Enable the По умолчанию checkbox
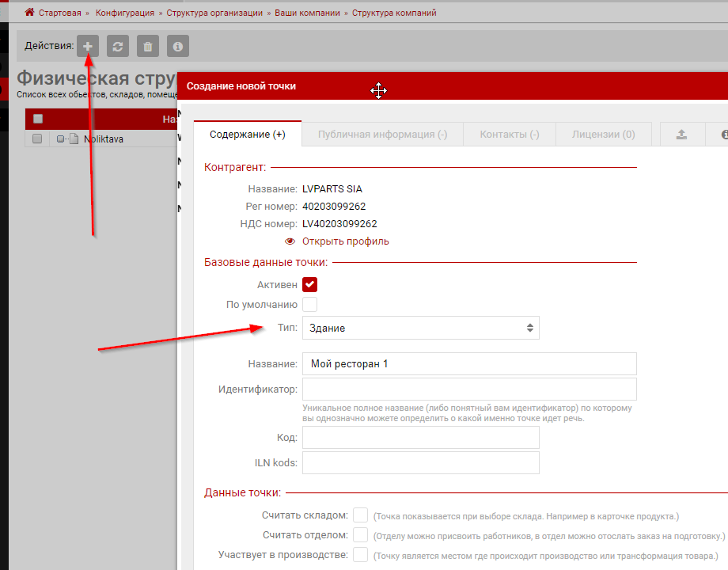 click(x=309, y=304)
